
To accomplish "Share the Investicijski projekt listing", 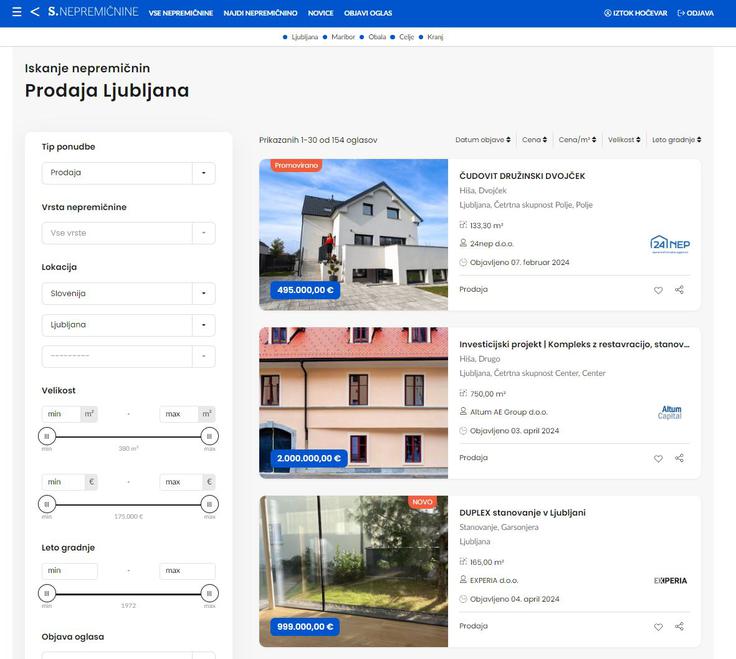I will (x=679, y=458).
